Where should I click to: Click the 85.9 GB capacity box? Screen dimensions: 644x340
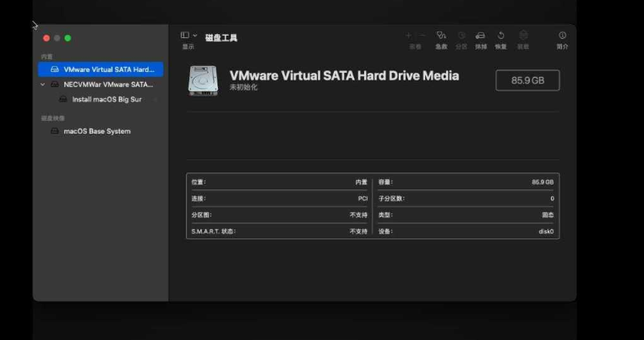tap(527, 80)
